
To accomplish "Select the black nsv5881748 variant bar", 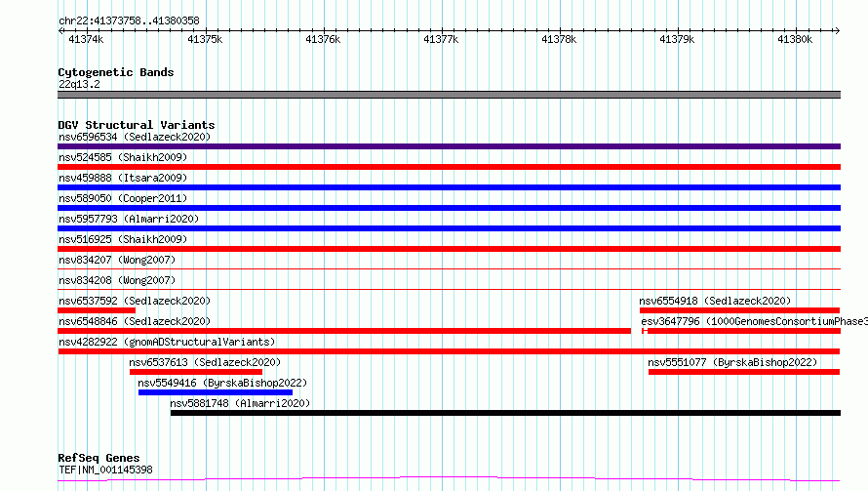I will 505,413.
